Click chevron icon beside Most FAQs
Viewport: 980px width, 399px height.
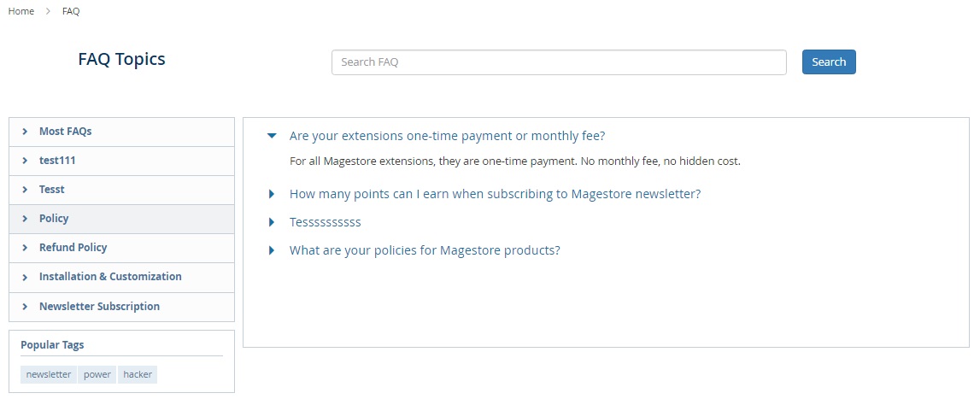pyautogui.click(x=26, y=132)
